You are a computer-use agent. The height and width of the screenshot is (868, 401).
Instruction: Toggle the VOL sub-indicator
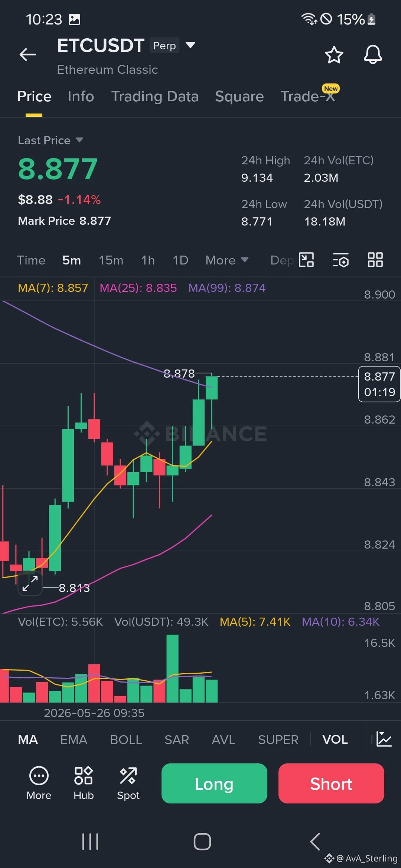(x=335, y=739)
